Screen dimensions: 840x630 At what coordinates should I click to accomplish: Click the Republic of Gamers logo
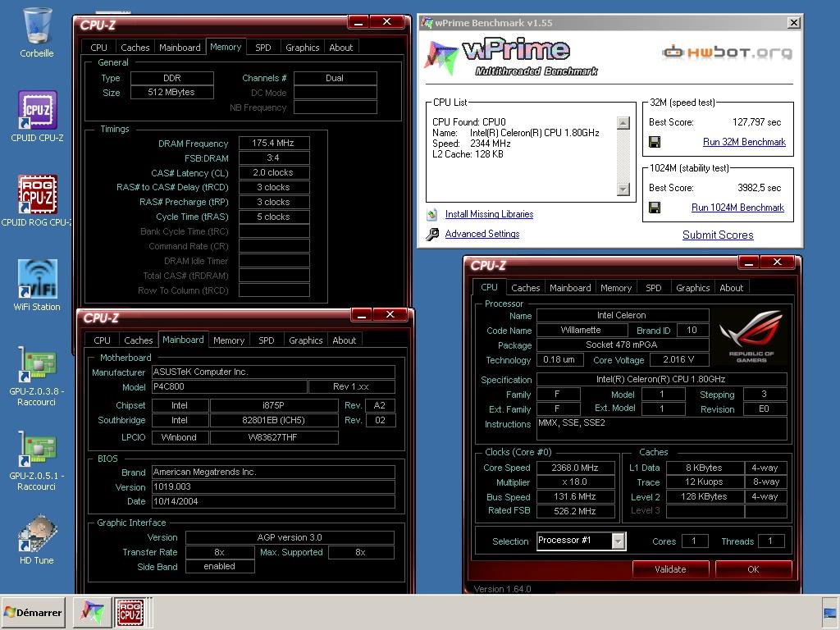coord(751,336)
